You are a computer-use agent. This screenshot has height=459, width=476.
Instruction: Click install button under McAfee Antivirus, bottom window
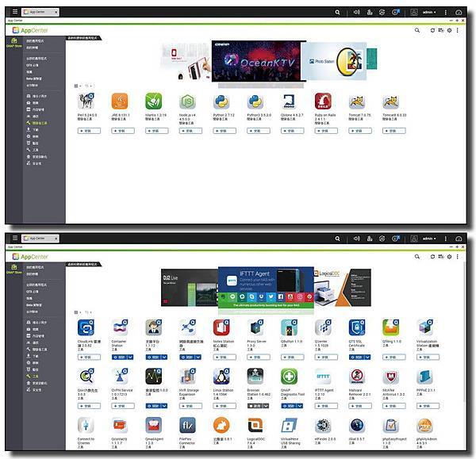pos(393,406)
